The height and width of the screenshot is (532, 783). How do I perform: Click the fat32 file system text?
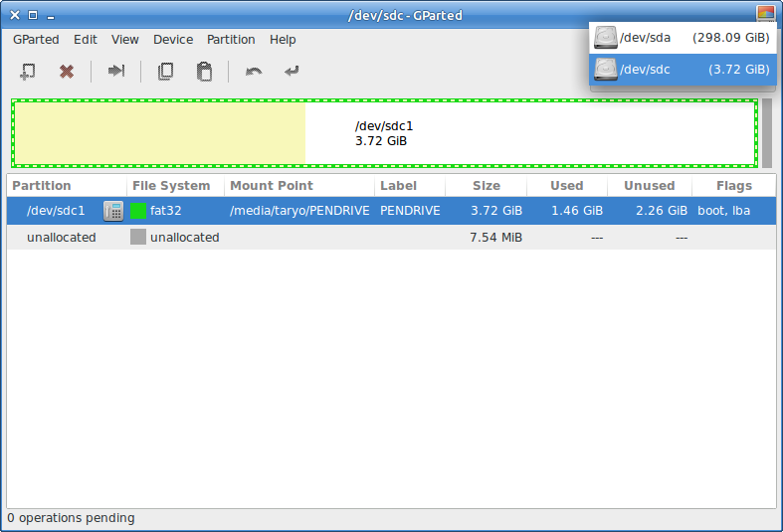[166, 211]
